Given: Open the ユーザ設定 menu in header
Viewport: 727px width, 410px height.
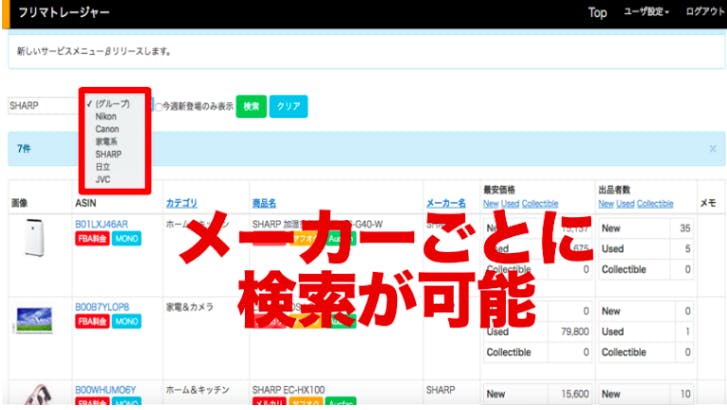Looking at the screenshot, I should [646, 12].
